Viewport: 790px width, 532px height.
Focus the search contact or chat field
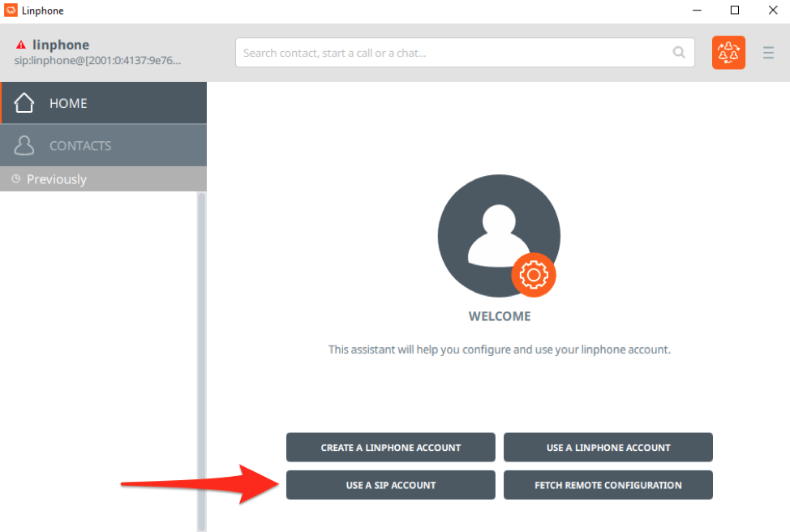(x=454, y=53)
